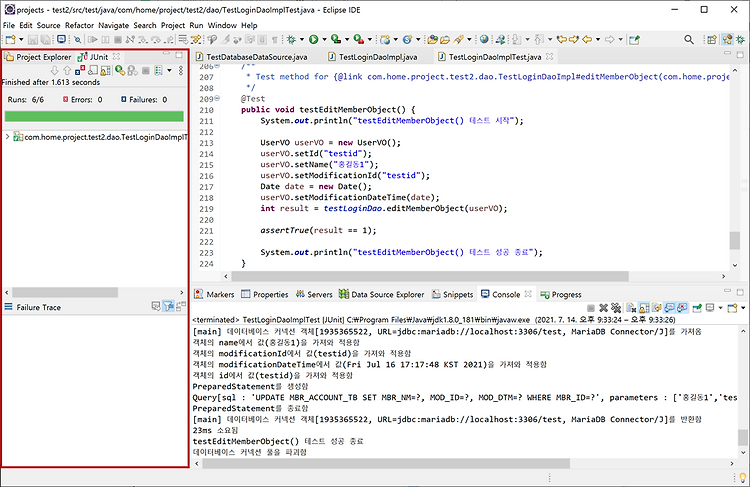Image resolution: width=750 pixels, height=487 pixels.
Task: Click the assertTrue(result == 1) line
Action: point(318,230)
